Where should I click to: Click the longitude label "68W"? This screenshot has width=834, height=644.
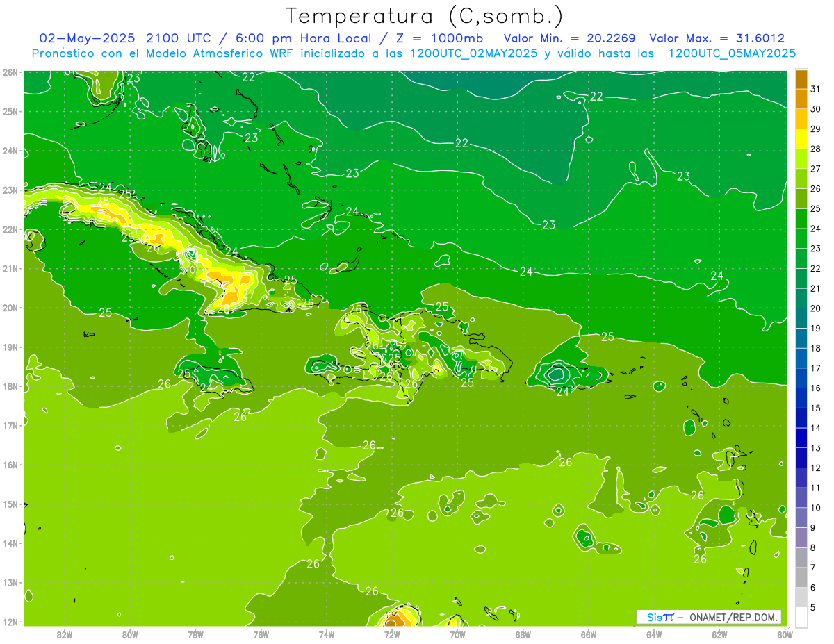523,634
